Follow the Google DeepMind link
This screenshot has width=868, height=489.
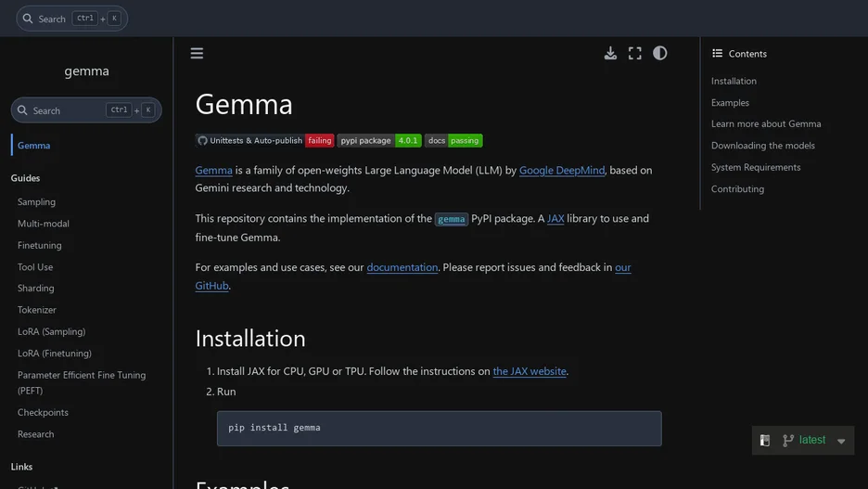(x=562, y=170)
